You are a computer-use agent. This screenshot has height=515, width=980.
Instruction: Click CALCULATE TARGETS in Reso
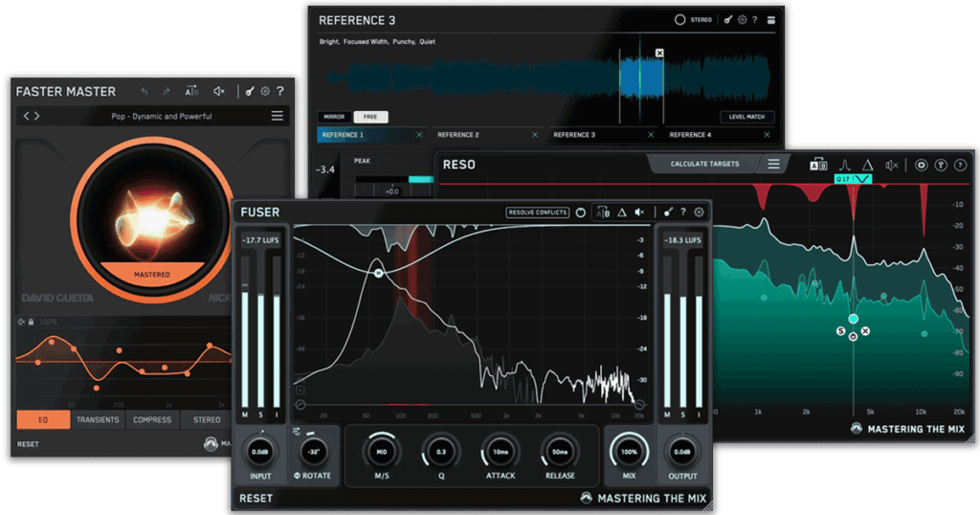tap(704, 164)
